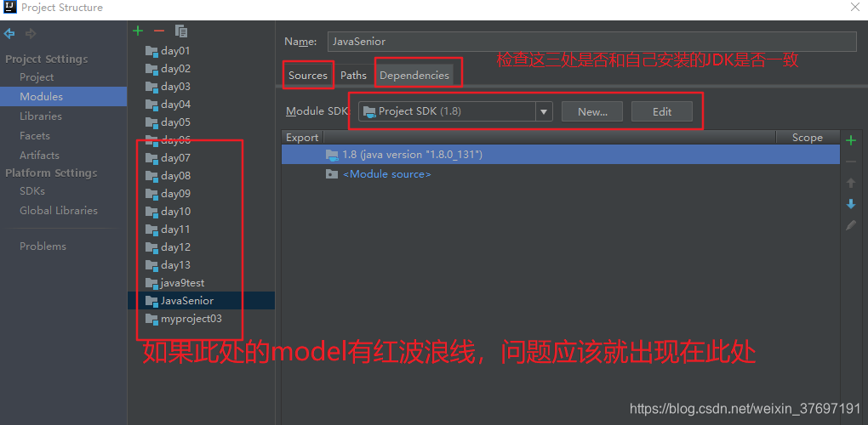Select the day13 module

coord(175,264)
